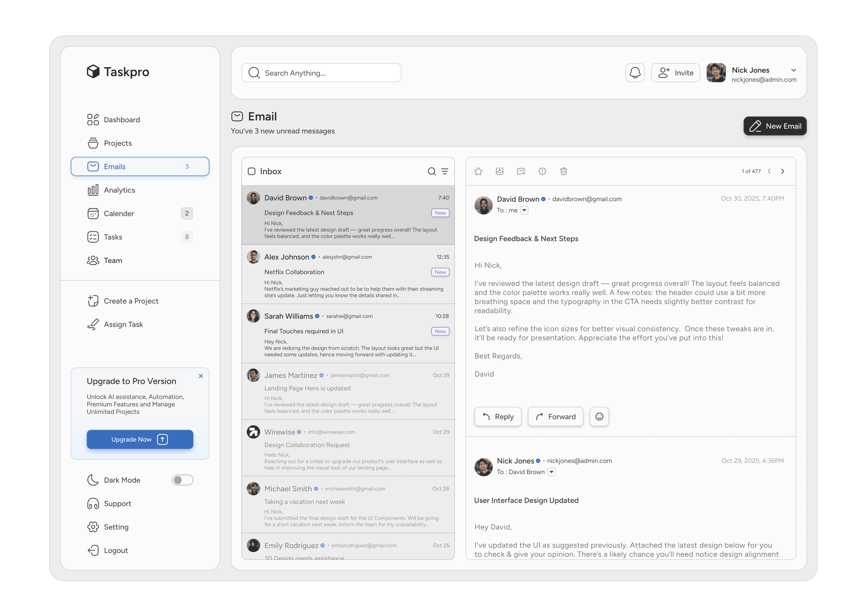Go to the next email arrow
Screen dimensions: 867x616
click(x=782, y=171)
